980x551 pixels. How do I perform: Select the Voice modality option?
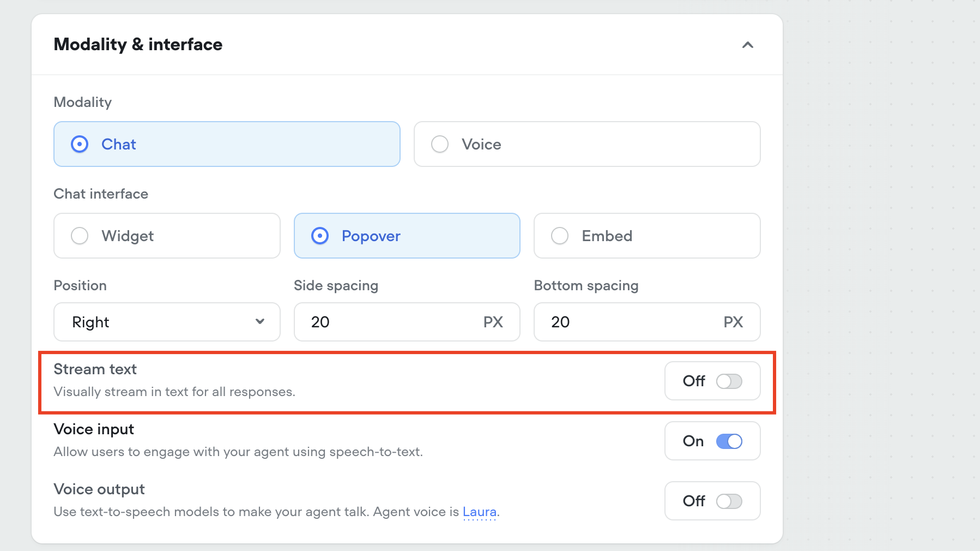click(x=586, y=144)
